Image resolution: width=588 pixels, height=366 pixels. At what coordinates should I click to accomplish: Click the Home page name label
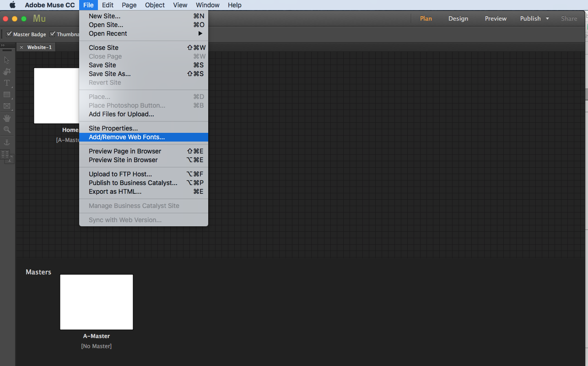coord(70,130)
